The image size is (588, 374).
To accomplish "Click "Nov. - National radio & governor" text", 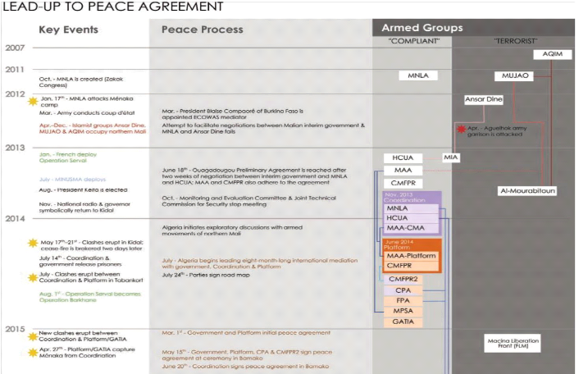I will (x=84, y=207).
